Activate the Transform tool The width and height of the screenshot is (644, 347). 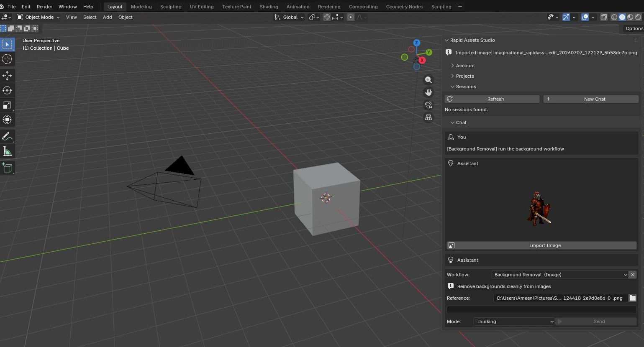(7, 120)
